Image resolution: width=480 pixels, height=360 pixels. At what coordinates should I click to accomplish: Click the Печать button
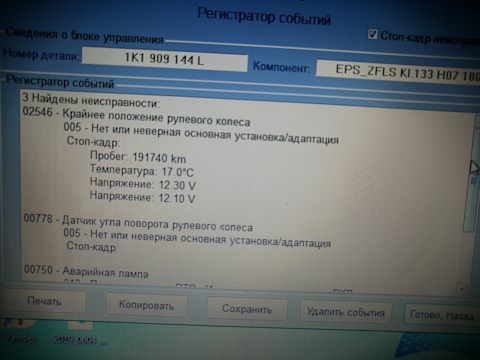(x=44, y=301)
